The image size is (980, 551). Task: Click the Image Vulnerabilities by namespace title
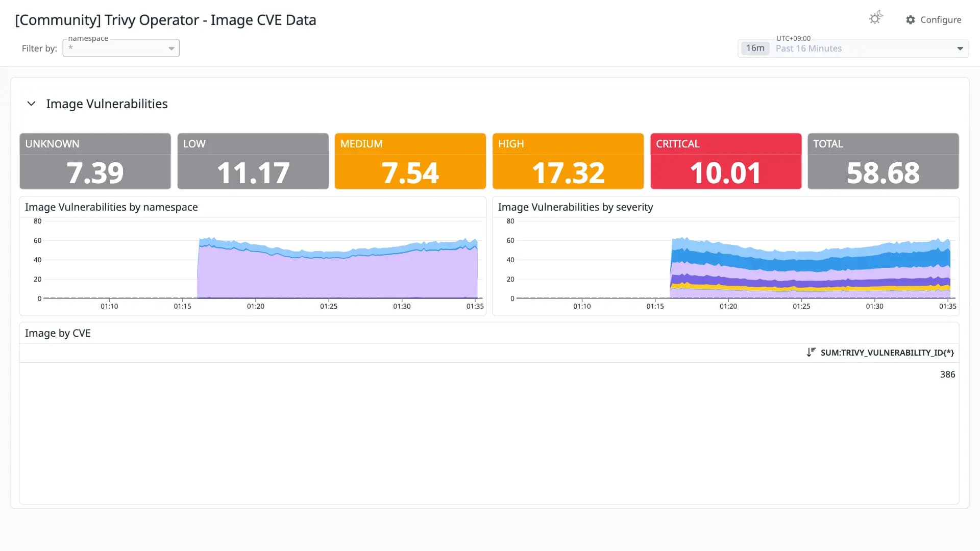point(111,207)
